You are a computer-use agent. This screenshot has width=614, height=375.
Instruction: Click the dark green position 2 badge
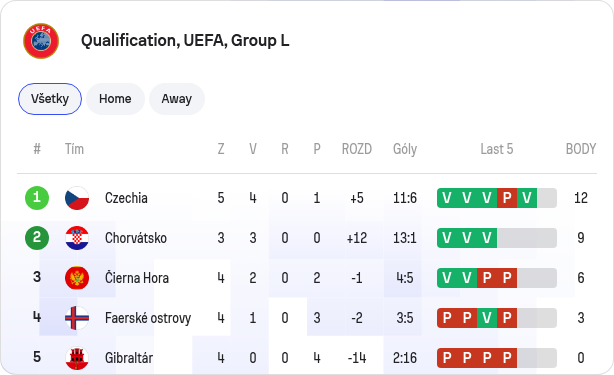point(37,238)
